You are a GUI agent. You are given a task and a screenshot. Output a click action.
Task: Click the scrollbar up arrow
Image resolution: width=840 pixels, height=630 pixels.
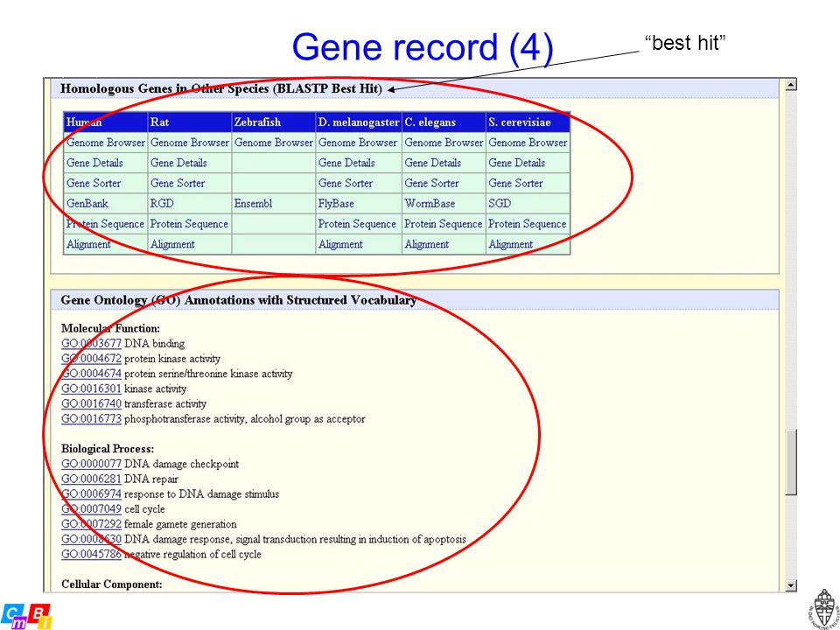tap(791, 85)
